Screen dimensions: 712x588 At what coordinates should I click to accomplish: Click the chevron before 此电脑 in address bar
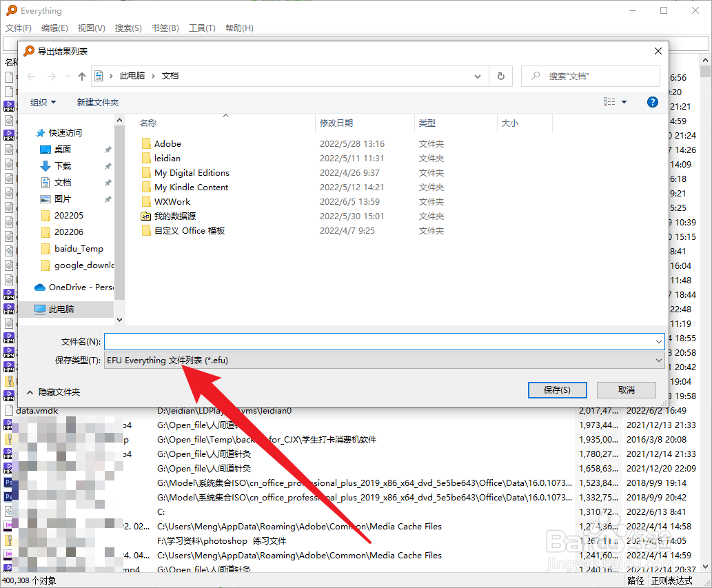point(111,76)
